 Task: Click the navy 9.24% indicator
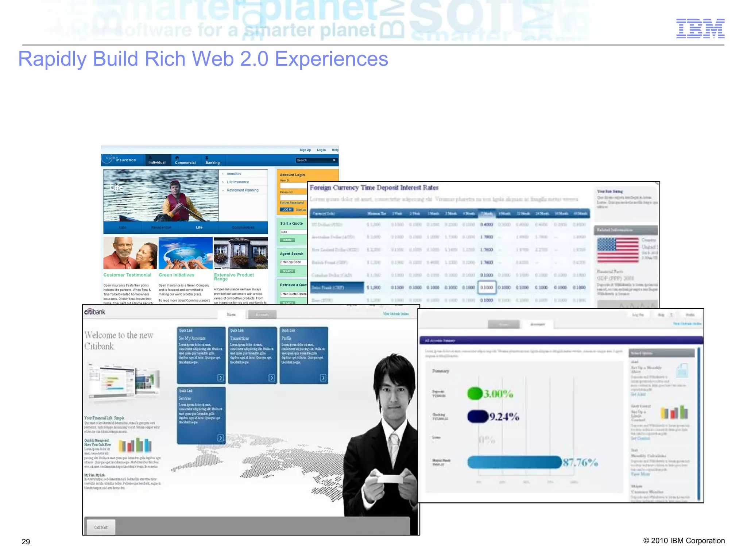(x=477, y=416)
